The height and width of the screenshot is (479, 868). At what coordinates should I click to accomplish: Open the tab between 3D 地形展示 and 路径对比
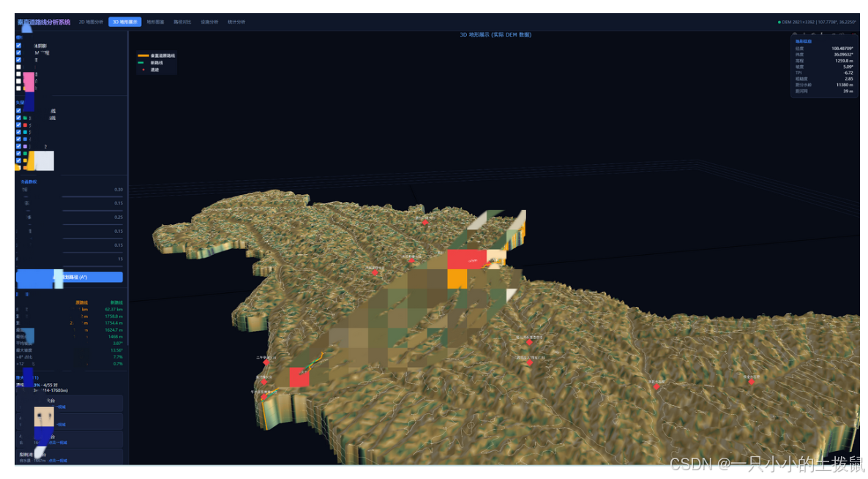click(155, 22)
